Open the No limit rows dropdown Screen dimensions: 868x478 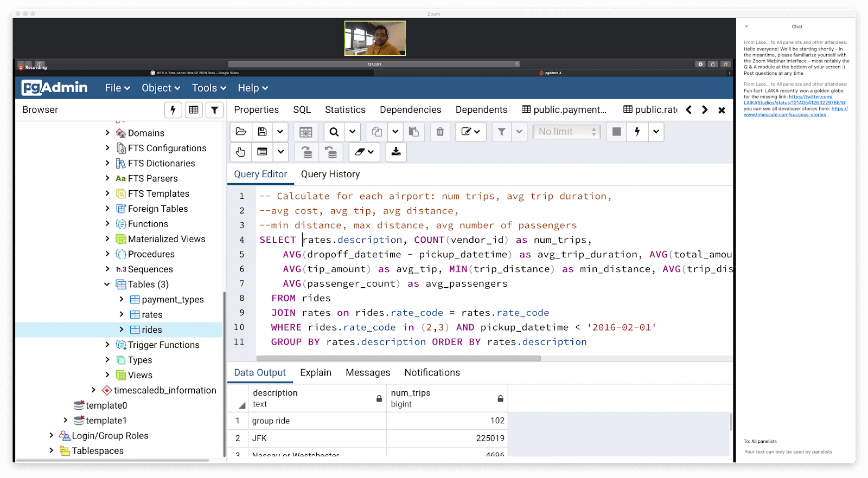[x=566, y=132]
